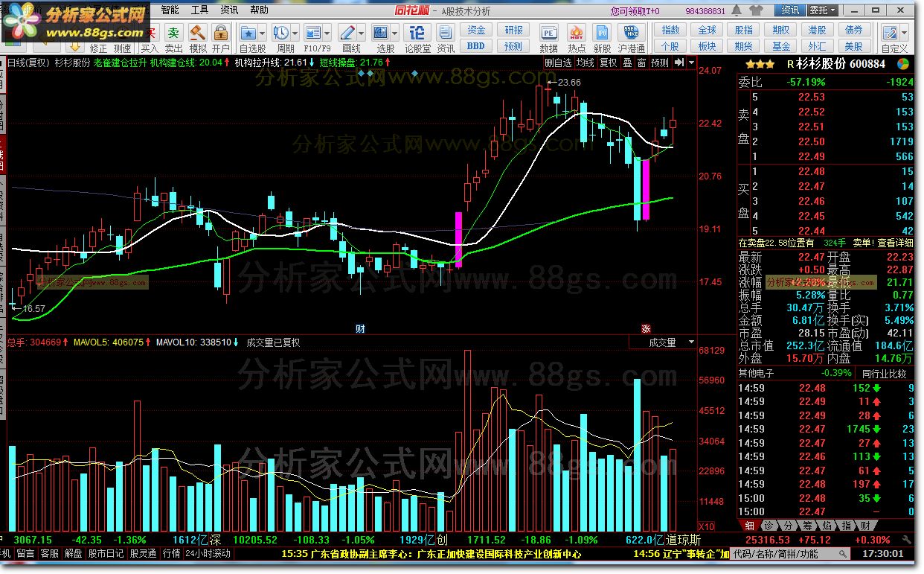Click 删自选 to remove from watchlist

tap(558, 63)
